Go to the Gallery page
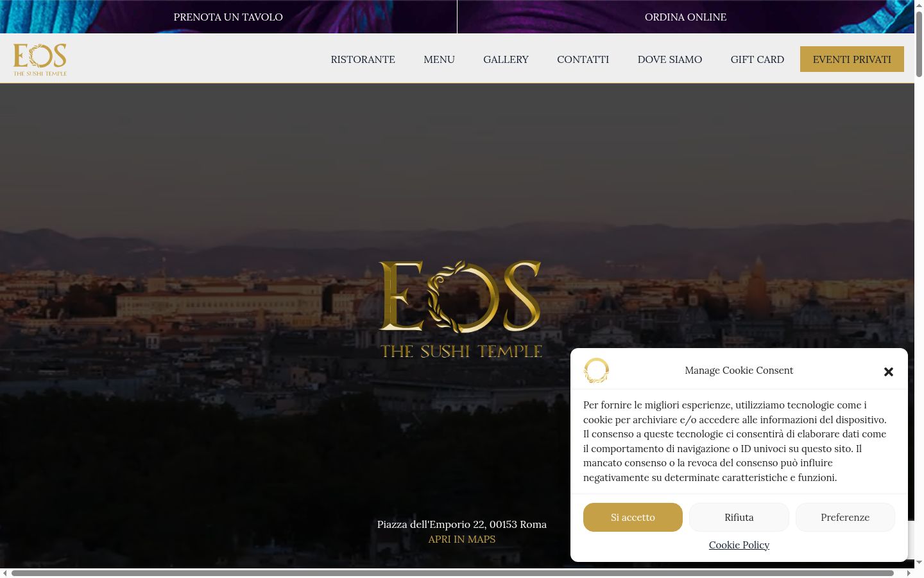This screenshot has height=578, width=924. (506, 59)
